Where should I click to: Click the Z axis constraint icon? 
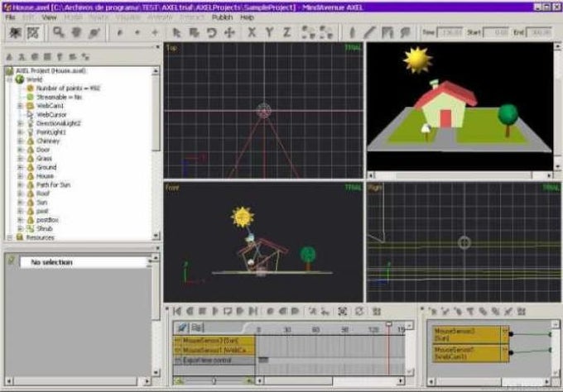[286, 32]
